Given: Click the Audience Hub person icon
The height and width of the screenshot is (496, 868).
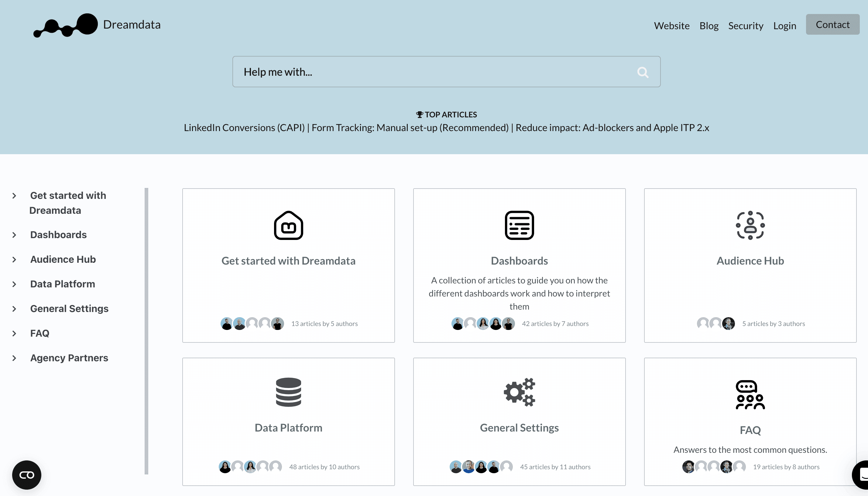Looking at the screenshot, I should pyautogui.click(x=750, y=225).
